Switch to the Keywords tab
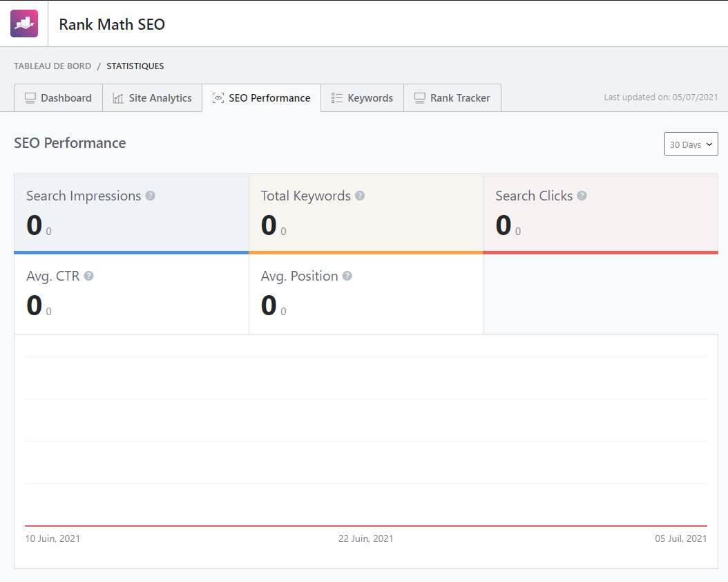Image resolution: width=728 pixels, height=582 pixels. (362, 97)
